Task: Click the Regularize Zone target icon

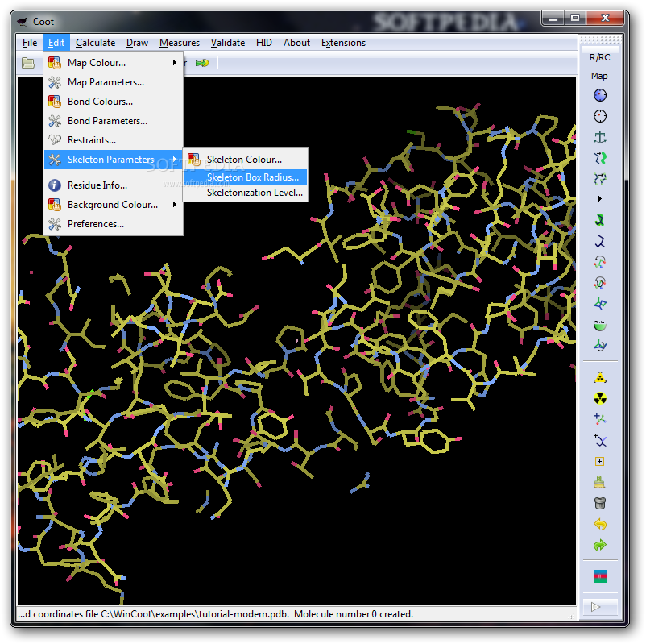Action: pos(600,116)
